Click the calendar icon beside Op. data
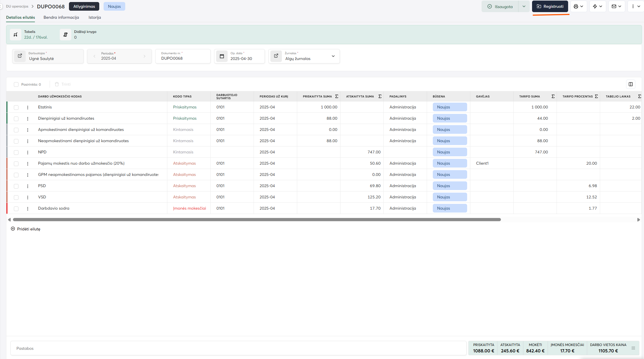The image size is (644, 359). click(x=222, y=56)
